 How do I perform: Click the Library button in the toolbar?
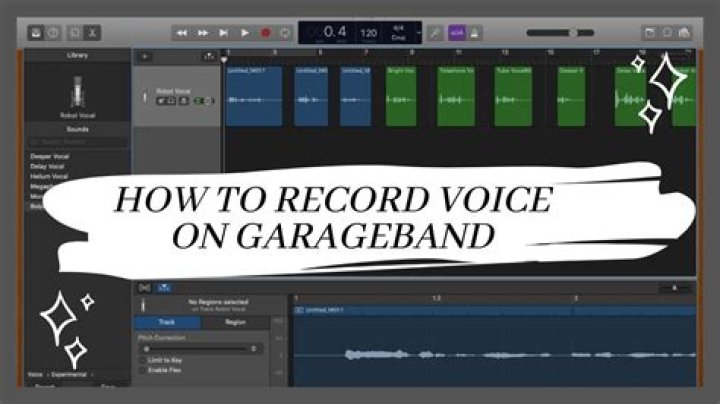click(x=35, y=33)
